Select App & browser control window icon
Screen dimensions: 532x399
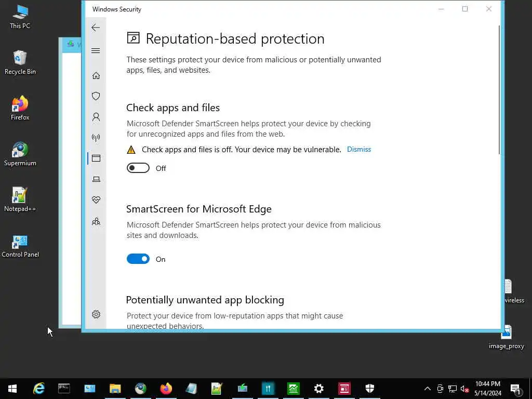[x=96, y=158]
